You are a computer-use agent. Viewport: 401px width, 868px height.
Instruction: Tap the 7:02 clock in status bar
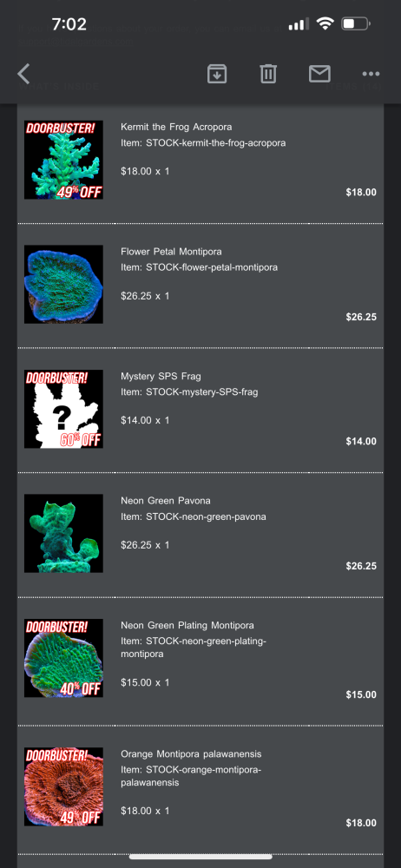coord(69,24)
